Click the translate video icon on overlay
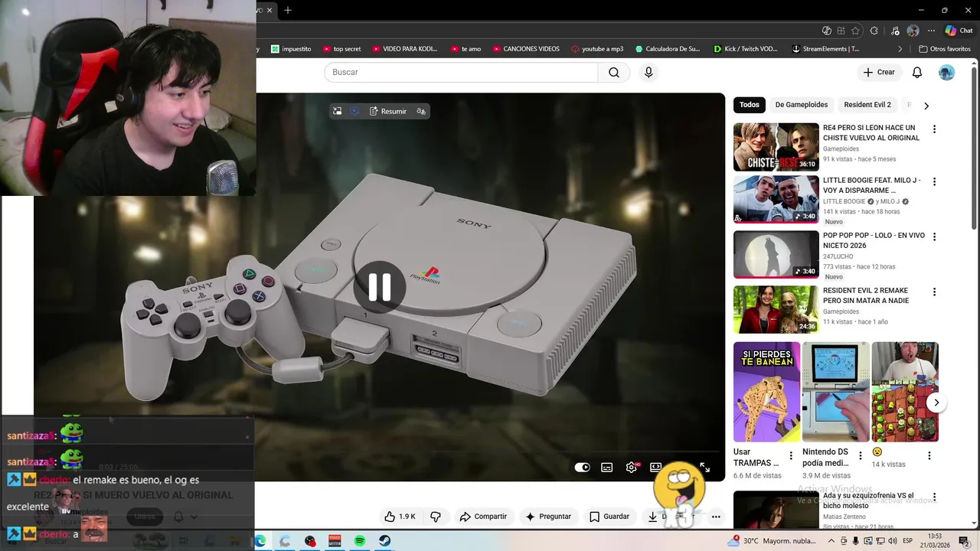 (421, 111)
